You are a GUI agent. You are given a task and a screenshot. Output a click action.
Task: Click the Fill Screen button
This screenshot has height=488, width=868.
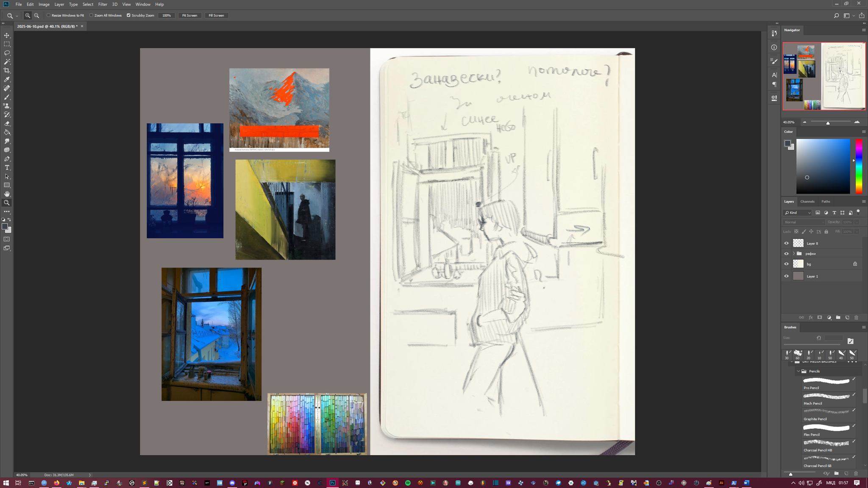pos(216,15)
